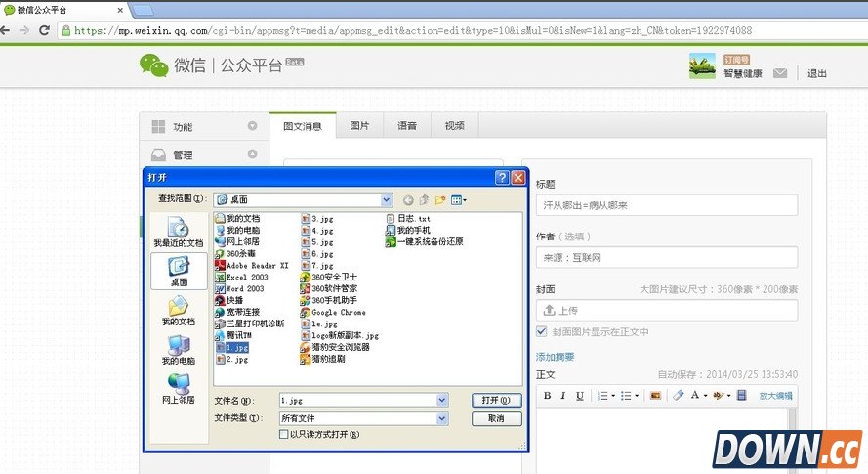This screenshot has width=868, height=474.
Task: Expand the 文件类型 dropdown arrow
Action: click(x=441, y=418)
